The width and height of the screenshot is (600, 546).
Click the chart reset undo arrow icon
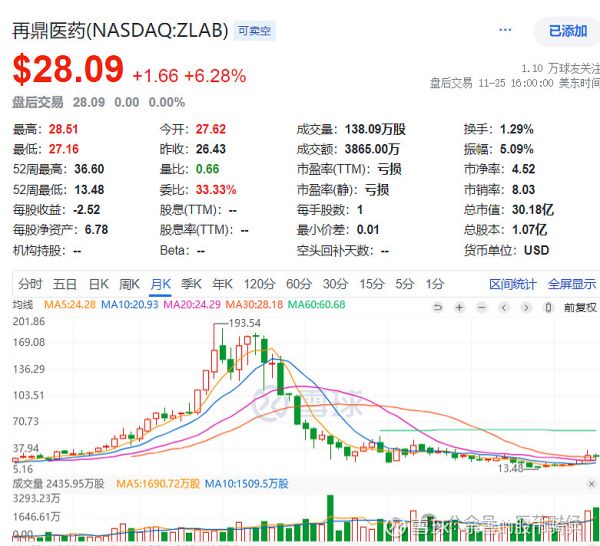point(438,307)
